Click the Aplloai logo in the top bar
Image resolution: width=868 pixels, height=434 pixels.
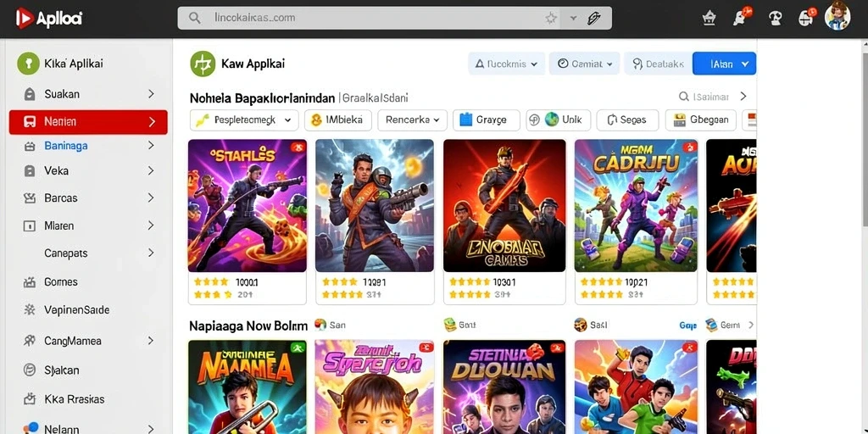coord(48,19)
